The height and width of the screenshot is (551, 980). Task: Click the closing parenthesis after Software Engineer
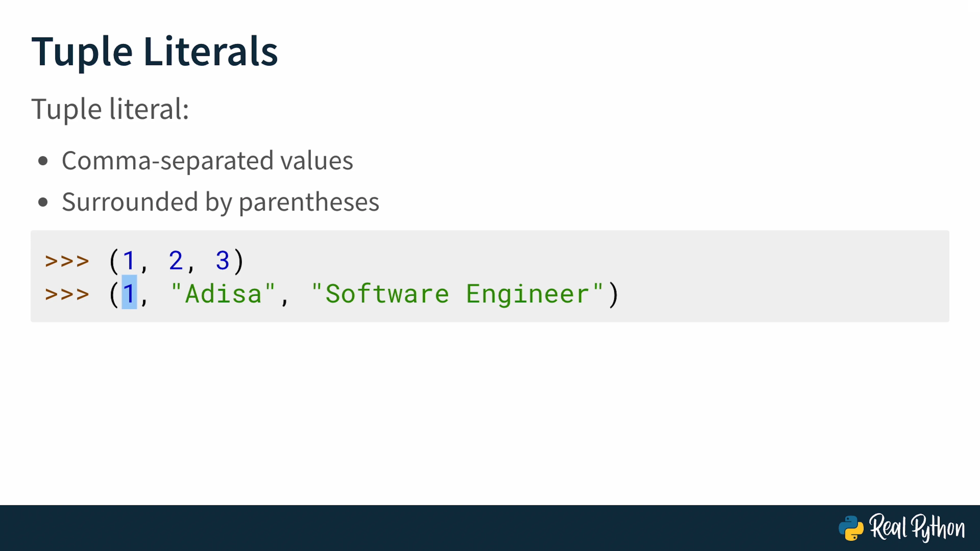(613, 294)
